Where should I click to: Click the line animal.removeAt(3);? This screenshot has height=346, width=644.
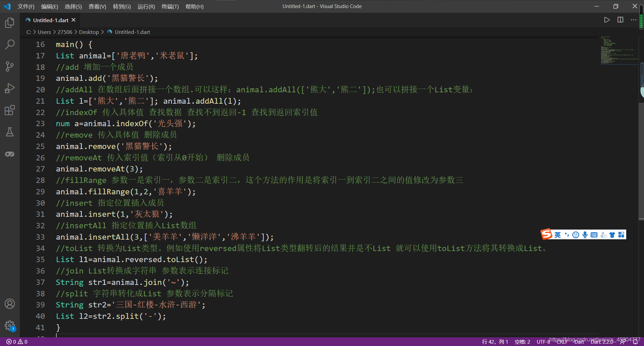click(99, 169)
